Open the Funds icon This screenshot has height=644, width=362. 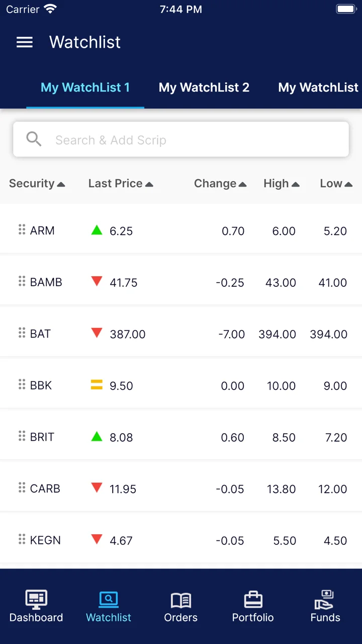[325, 600]
